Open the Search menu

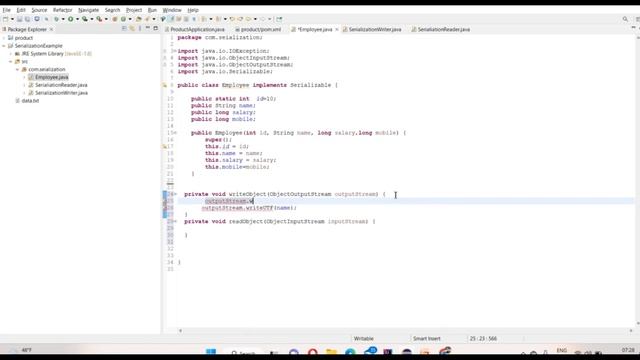point(112,10)
